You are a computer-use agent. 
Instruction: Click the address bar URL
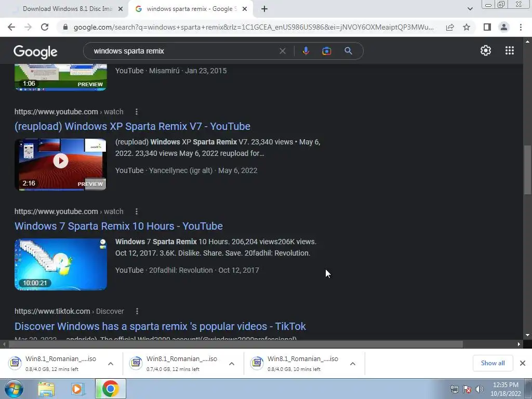pyautogui.click(x=254, y=27)
